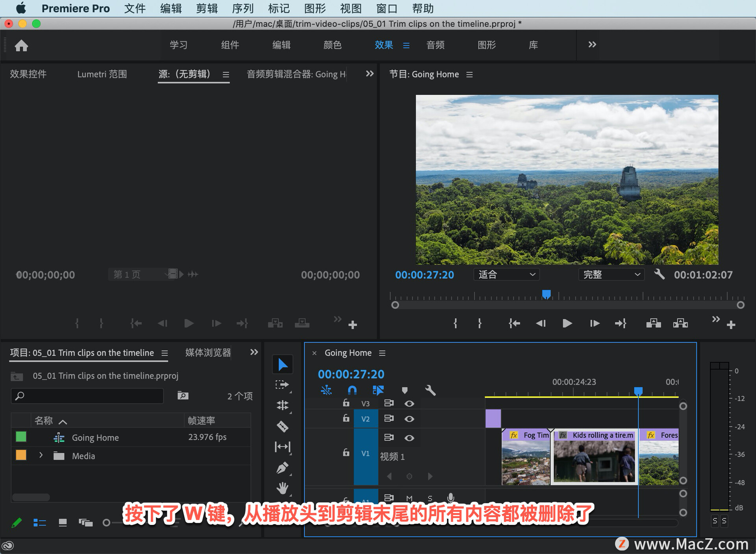Select the Hand tool
This screenshot has height=554, width=756.
282,488
